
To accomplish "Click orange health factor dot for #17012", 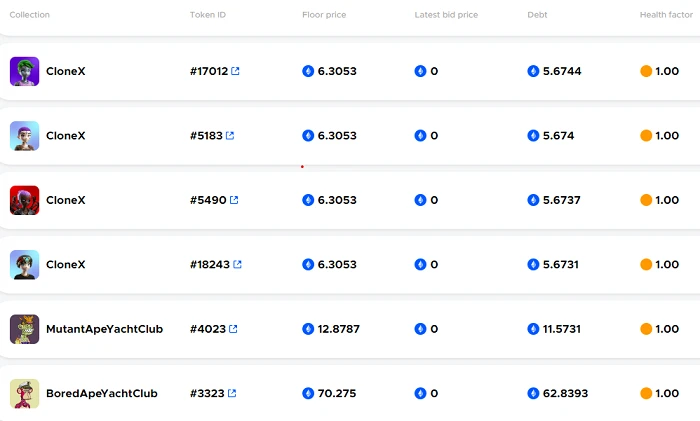I will [646, 71].
